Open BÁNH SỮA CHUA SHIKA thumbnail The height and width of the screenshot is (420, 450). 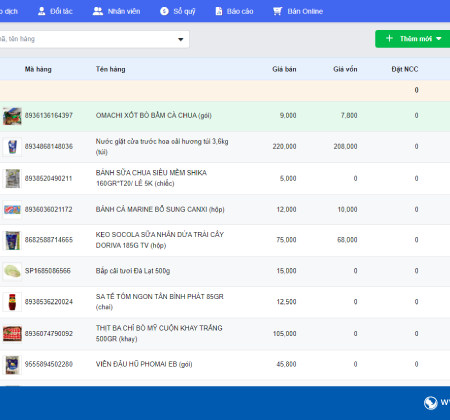pos(12,178)
